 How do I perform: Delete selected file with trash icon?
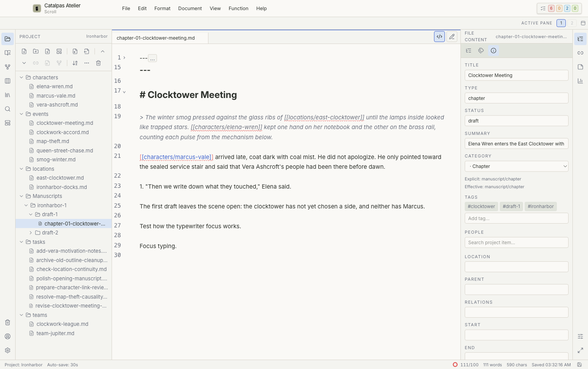point(98,63)
